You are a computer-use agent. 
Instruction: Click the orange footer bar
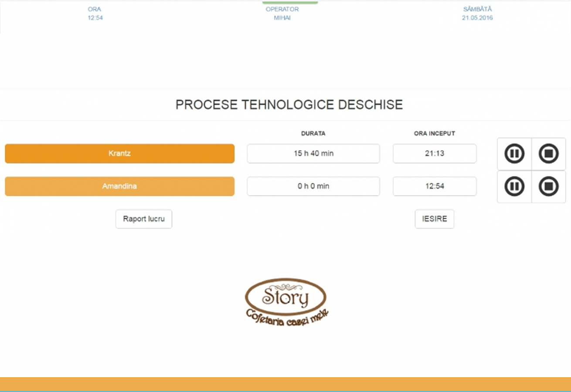(x=285, y=384)
